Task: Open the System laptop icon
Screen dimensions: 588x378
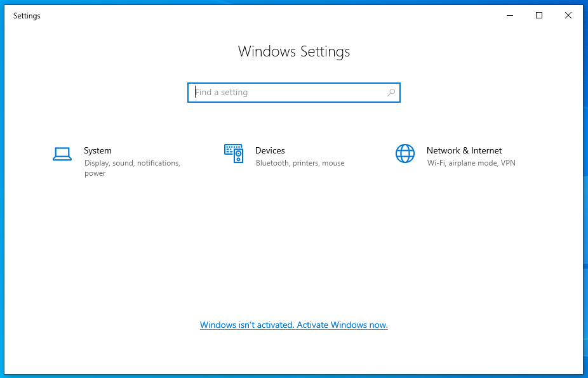Action: (62, 154)
